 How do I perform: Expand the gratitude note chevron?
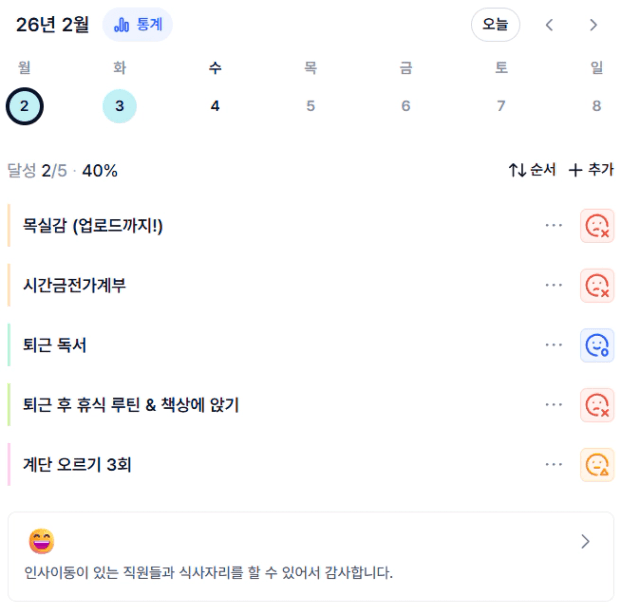585,542
